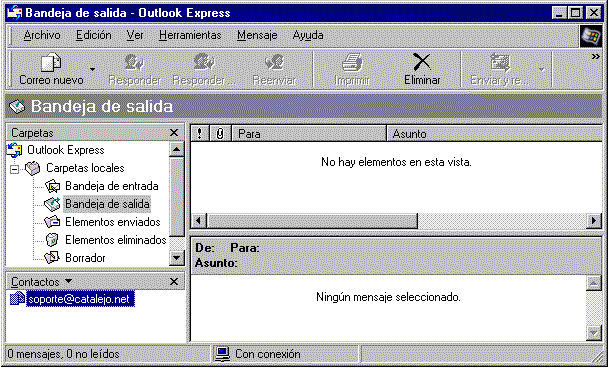Open the Mensaje menu
The height and width of the screenshot is (368, 609).
257,35
